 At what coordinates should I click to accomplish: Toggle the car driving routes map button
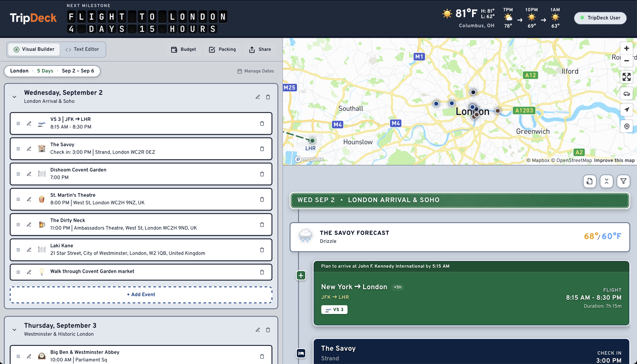[x=626, y=94]
